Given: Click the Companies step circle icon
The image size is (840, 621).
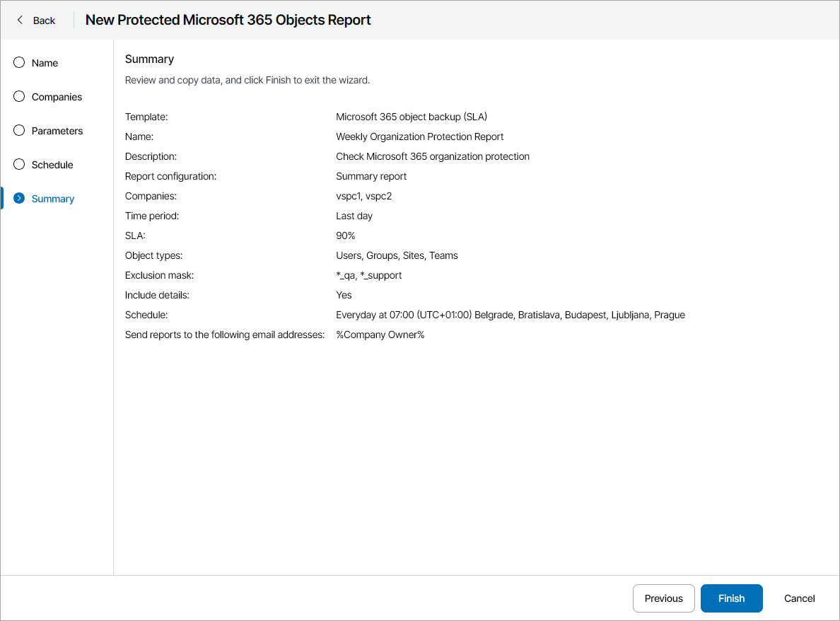Looking at the screenshot, I should [x=19, y=96].
